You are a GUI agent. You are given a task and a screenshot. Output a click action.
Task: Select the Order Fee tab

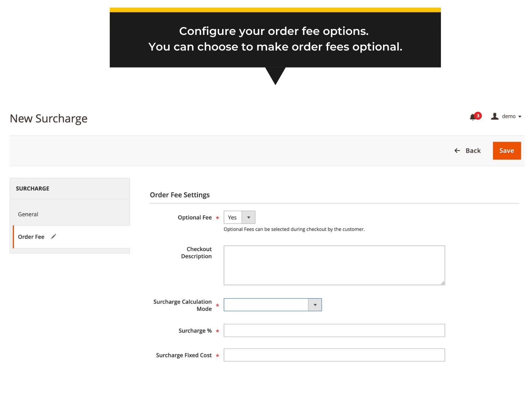pos(31,237)
